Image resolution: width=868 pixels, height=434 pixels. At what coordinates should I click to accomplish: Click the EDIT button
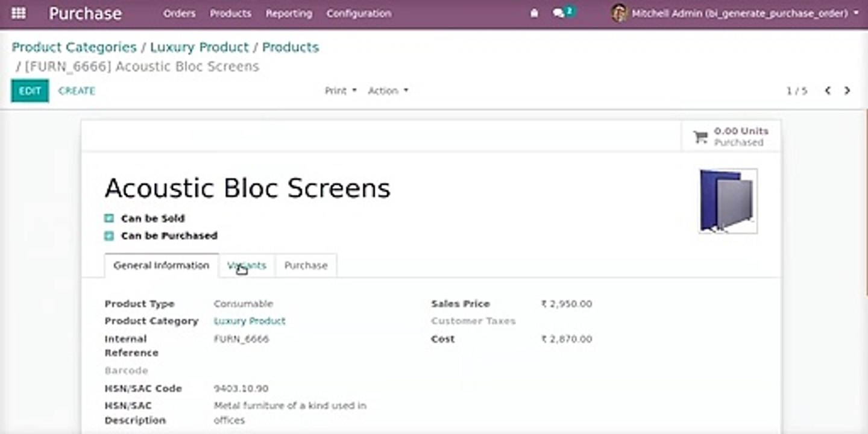point(30,90)
